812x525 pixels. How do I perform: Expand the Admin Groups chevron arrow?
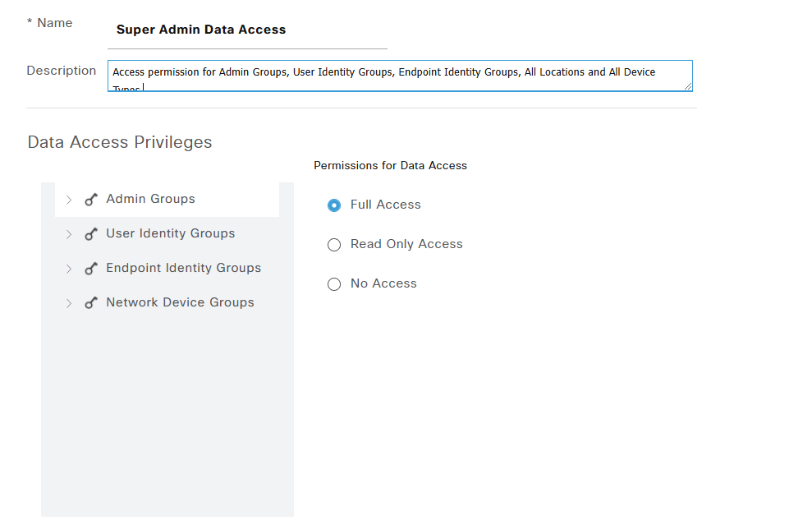click(69, 200)
